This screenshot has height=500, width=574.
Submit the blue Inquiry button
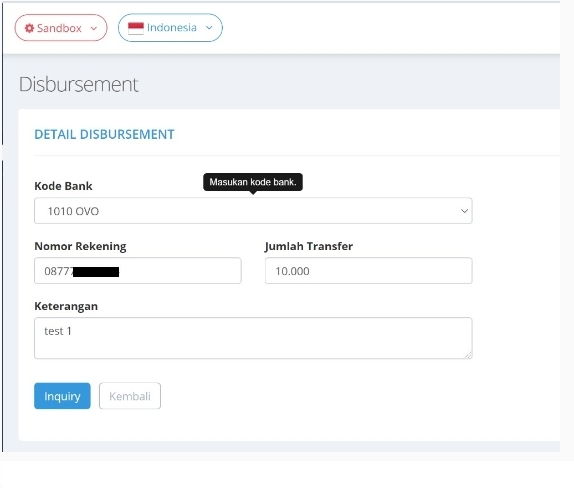(62, 396)
